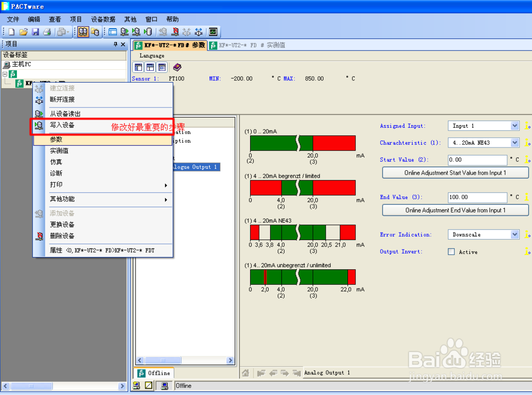The width and height of the screenshot is (532, 395).
Task: Open help book icon in parameter toolbar
Action: (177, 67)
